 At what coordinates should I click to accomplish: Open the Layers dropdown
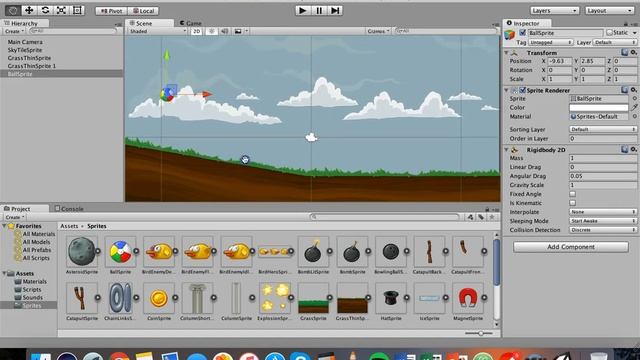(554, 11)
